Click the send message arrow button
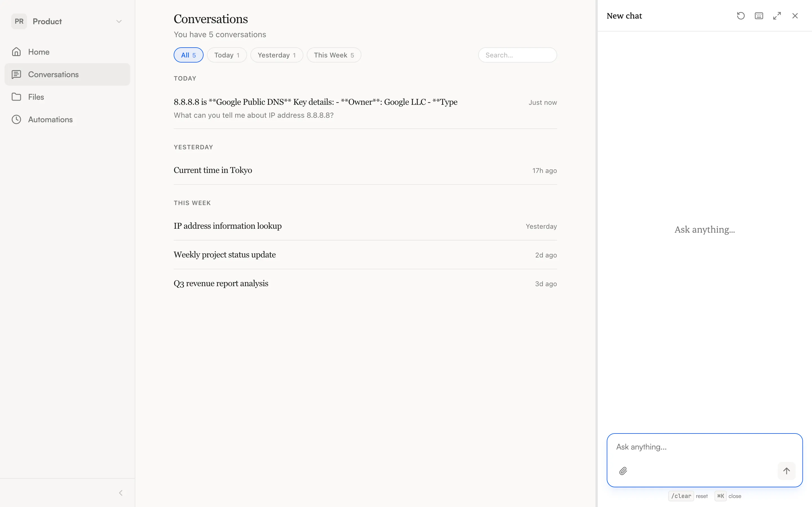Image resolution: width=812 pixels, height=507 pixels. coord(786,471)
